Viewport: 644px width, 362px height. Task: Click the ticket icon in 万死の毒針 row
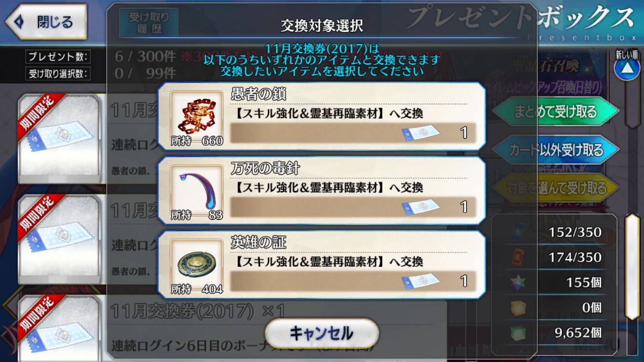click(x=420, y=207)
